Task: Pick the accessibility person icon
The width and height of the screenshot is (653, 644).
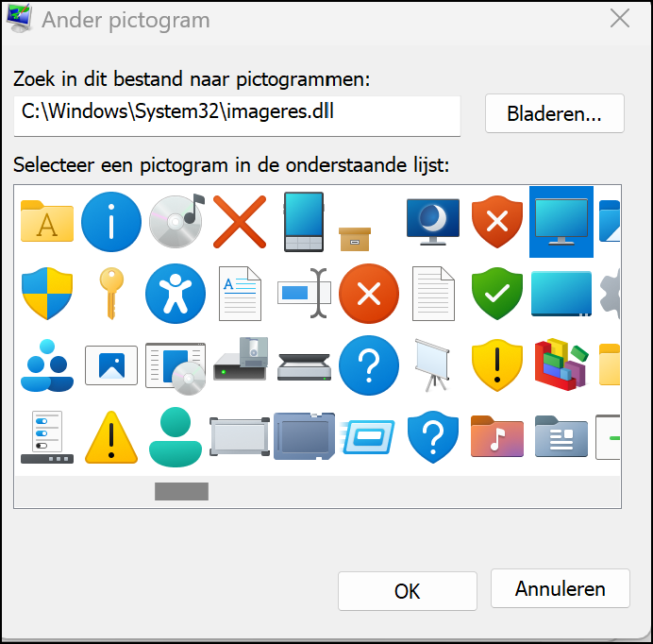Action: pos(176,294)
